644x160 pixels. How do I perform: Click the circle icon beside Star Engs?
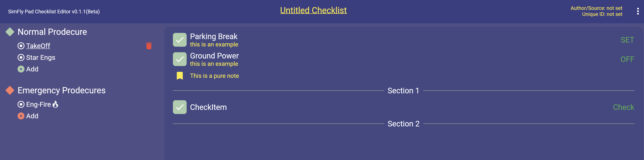pos(21,57)
